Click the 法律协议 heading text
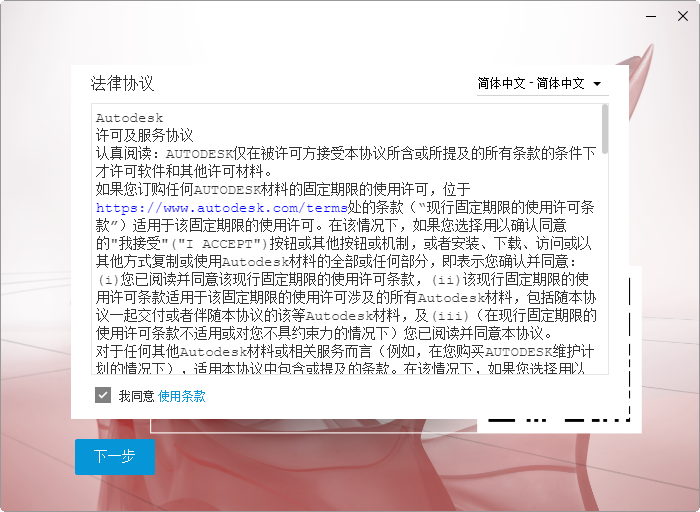This screenshot has height=512, width=700. click(122, 83)
